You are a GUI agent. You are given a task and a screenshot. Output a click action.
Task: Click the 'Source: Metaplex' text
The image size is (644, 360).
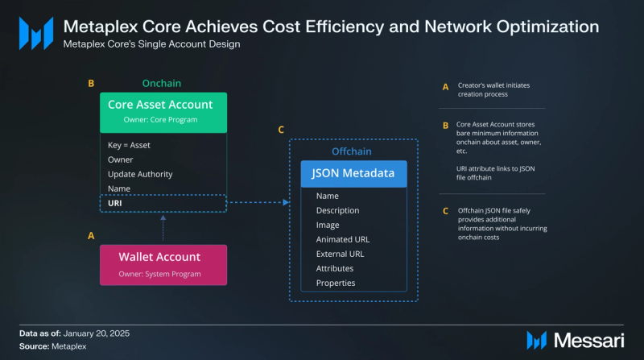pyautogui.click(x=52, y=346)
